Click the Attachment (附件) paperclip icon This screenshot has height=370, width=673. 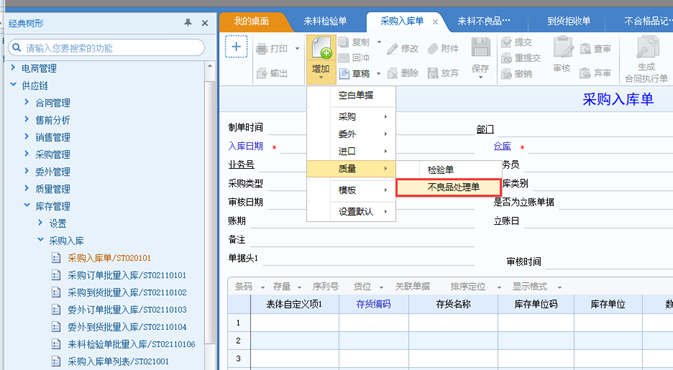(x=433, y=49)
